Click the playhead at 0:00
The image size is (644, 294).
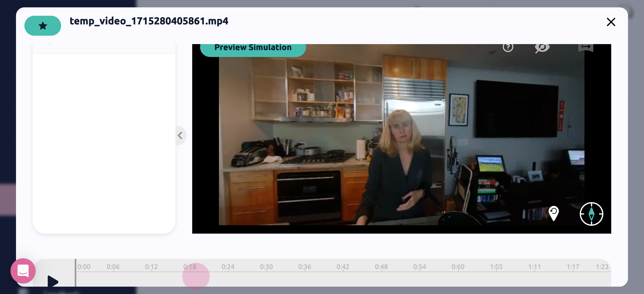click(x=76, y=273)
